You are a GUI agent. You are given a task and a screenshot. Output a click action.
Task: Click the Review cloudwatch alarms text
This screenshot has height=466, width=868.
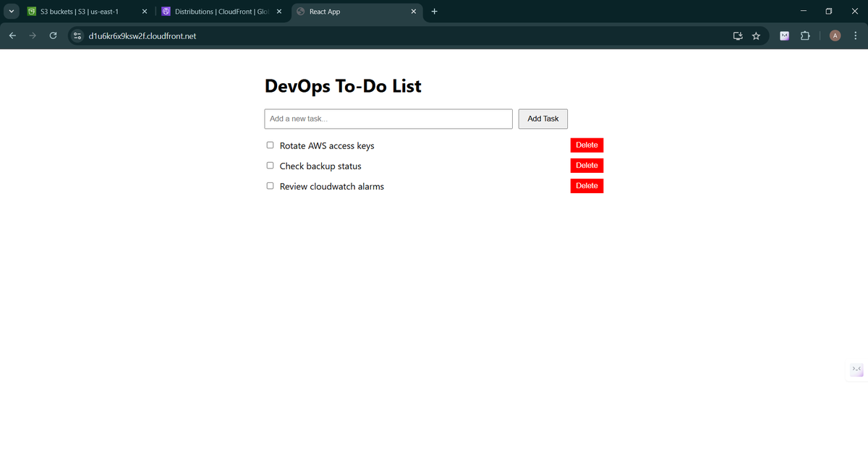point(332,187)
